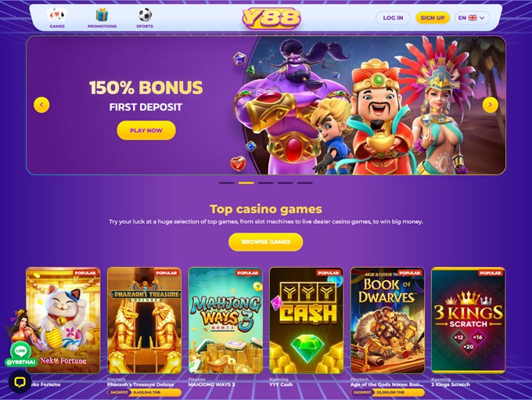Click the BROWSE GAMES button
The height and width of the screenshot is (400, 532).
tap(266, 242)
